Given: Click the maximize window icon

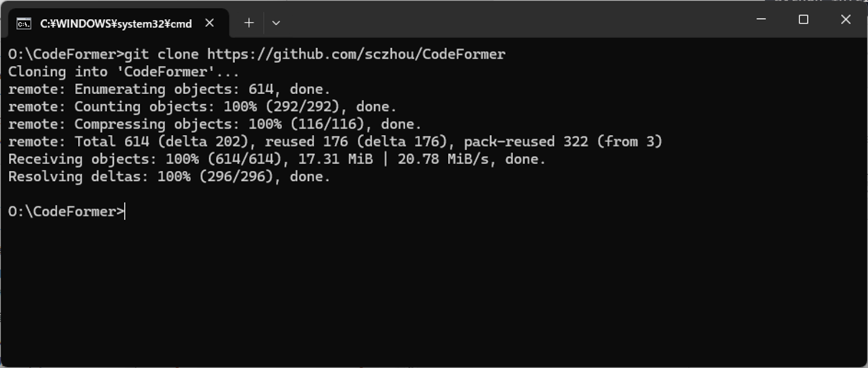Looking at the screenshot, I should [x=803, y=19].
